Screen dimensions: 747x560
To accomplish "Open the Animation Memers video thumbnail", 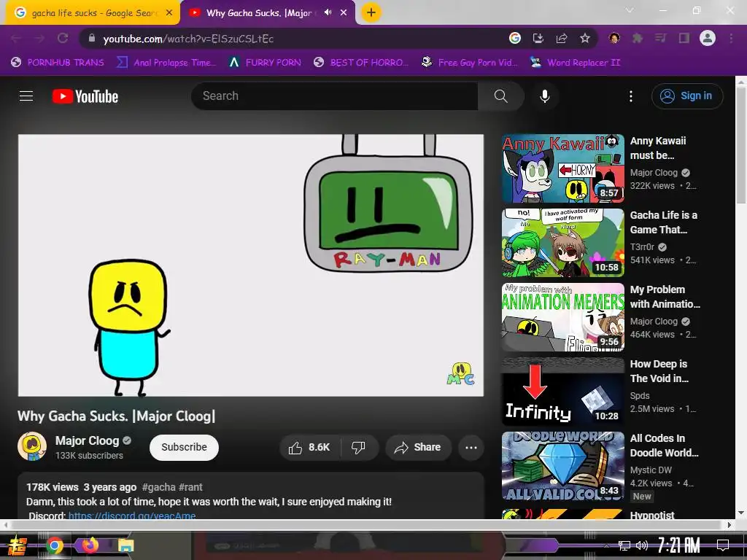I will [562, 317].
